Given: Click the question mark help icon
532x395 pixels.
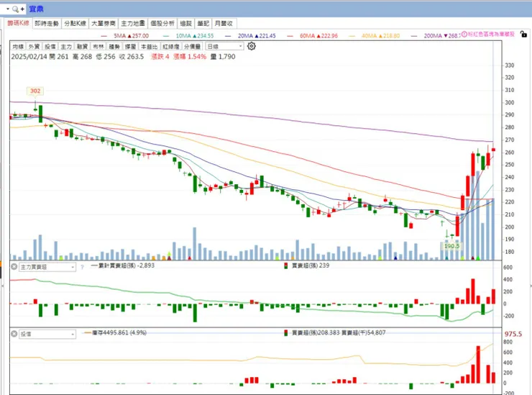Looking at the screenshot, I should click(x=82, y=268).
